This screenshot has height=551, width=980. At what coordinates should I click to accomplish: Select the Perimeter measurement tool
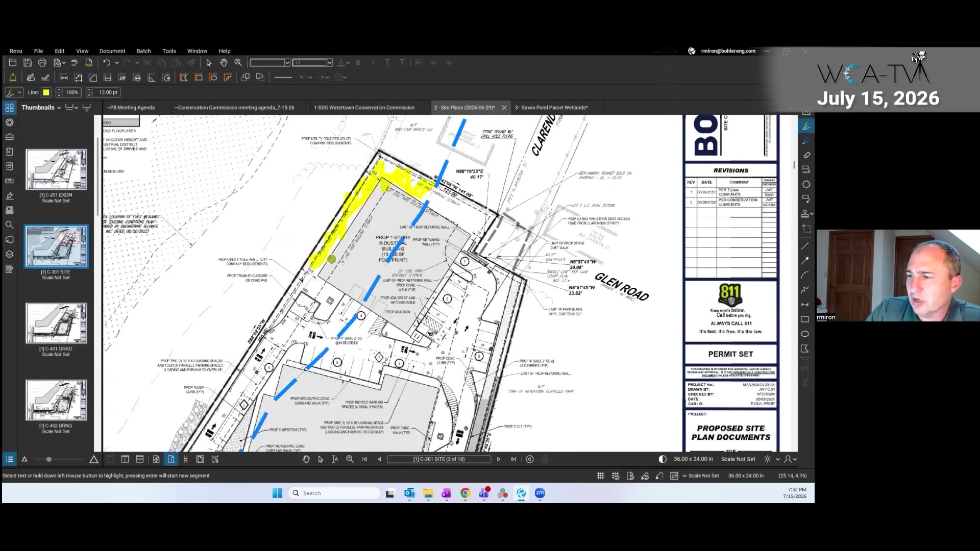pyautogui.click(x=79, y=78)
